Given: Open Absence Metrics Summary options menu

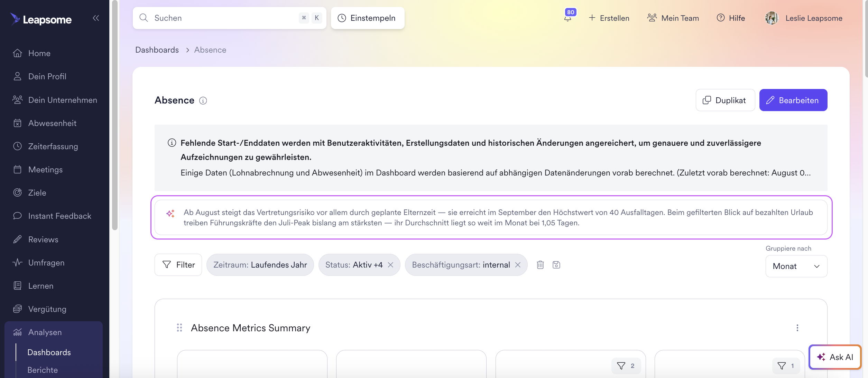Looking at the screenshot, I should (x=797, y=328).
